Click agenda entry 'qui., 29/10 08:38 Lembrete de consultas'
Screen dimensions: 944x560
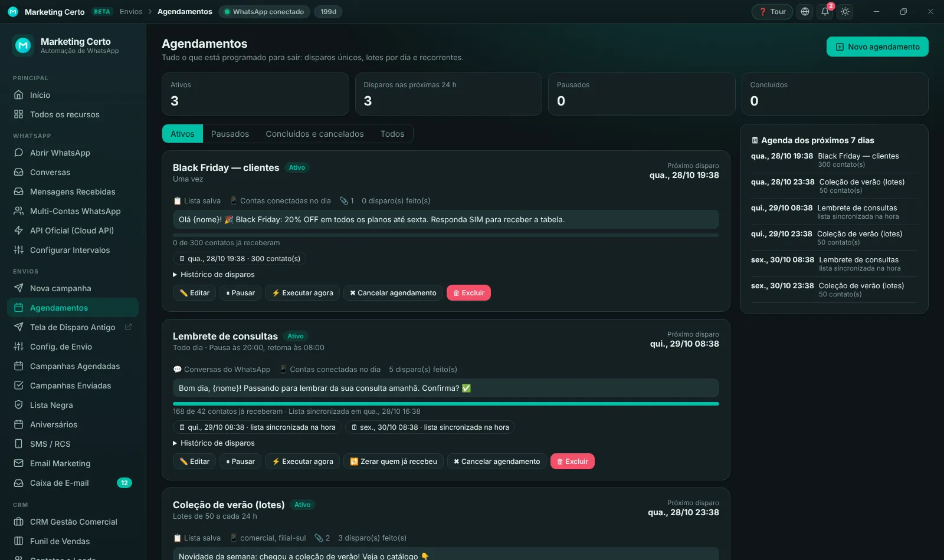[834, 212]
